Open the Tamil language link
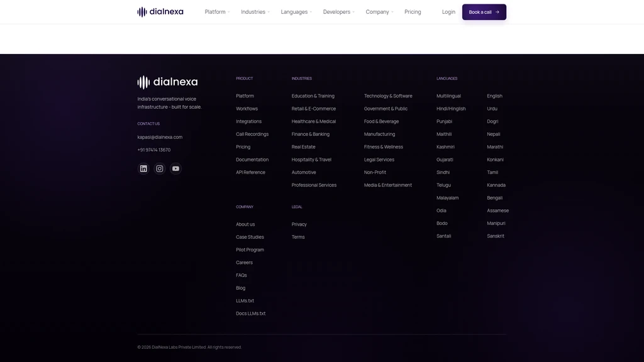 492,172
